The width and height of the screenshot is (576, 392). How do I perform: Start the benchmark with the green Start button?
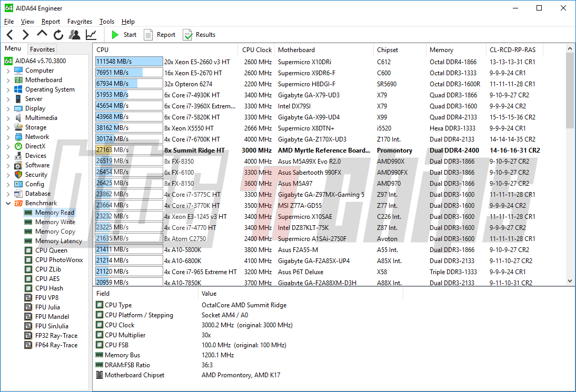(124, 35)
